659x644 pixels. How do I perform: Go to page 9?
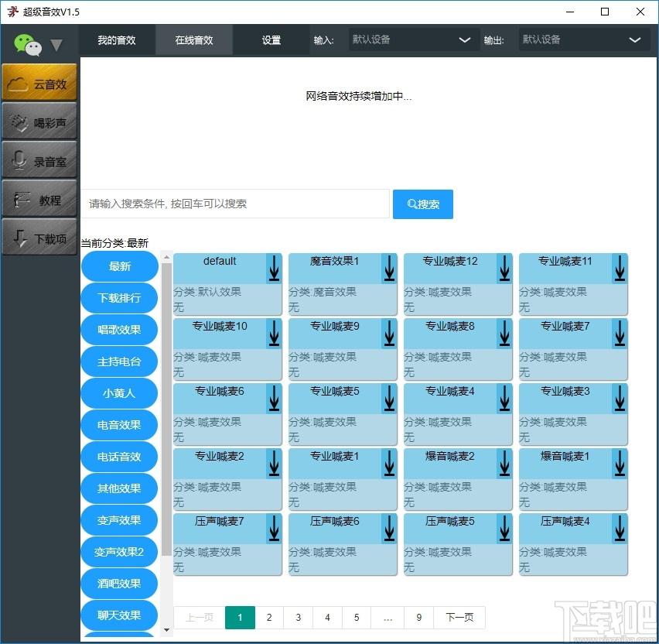(x=419, y=618)
